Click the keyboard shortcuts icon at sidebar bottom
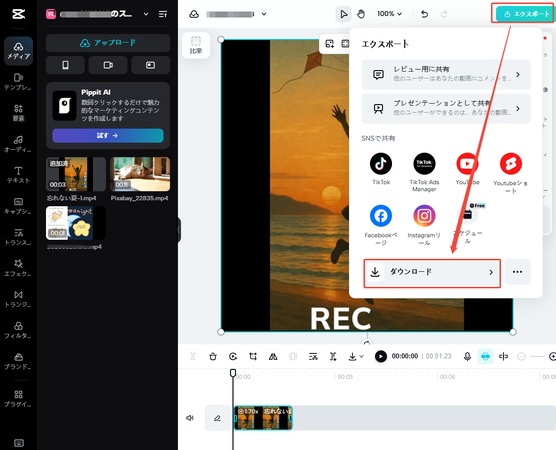The image size is (556, 450). 18,443
